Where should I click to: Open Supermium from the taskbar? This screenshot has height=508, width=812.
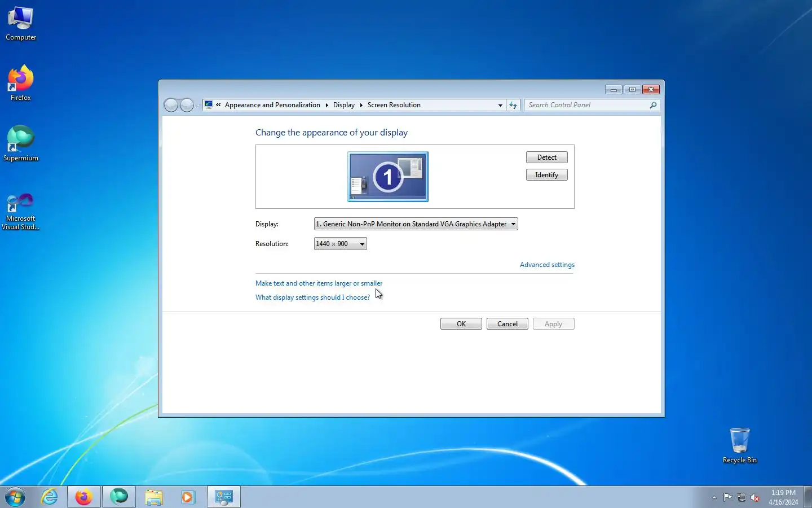pyautogui.click(x=119, y=497)
